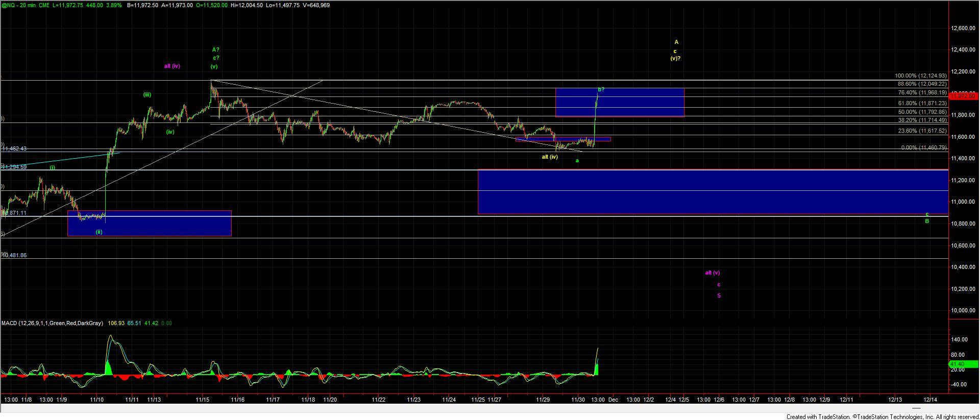This screenshot has height=420, width=980.
Task: Select the magenta alt (iv) wave label
Action: tap(172, 66)
